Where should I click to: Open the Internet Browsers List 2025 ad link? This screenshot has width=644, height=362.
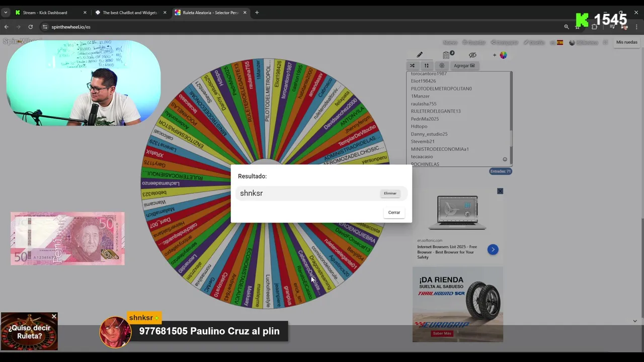[x=447, y=252]
